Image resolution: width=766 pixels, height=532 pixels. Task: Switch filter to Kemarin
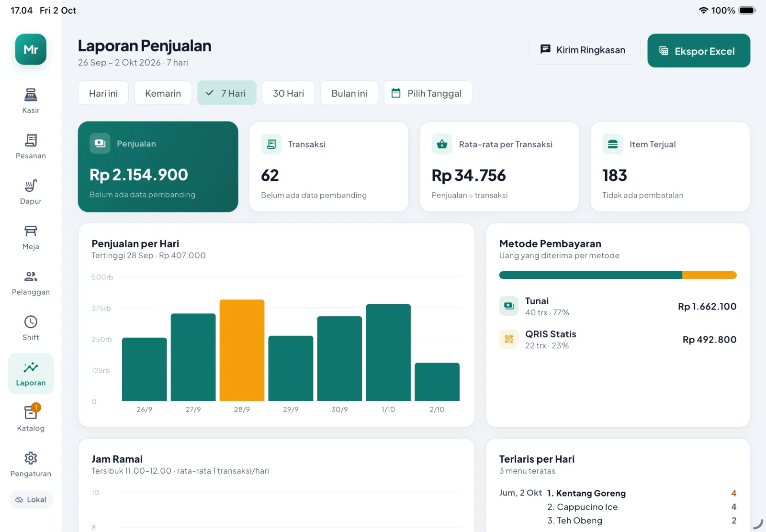click(163, 93)
